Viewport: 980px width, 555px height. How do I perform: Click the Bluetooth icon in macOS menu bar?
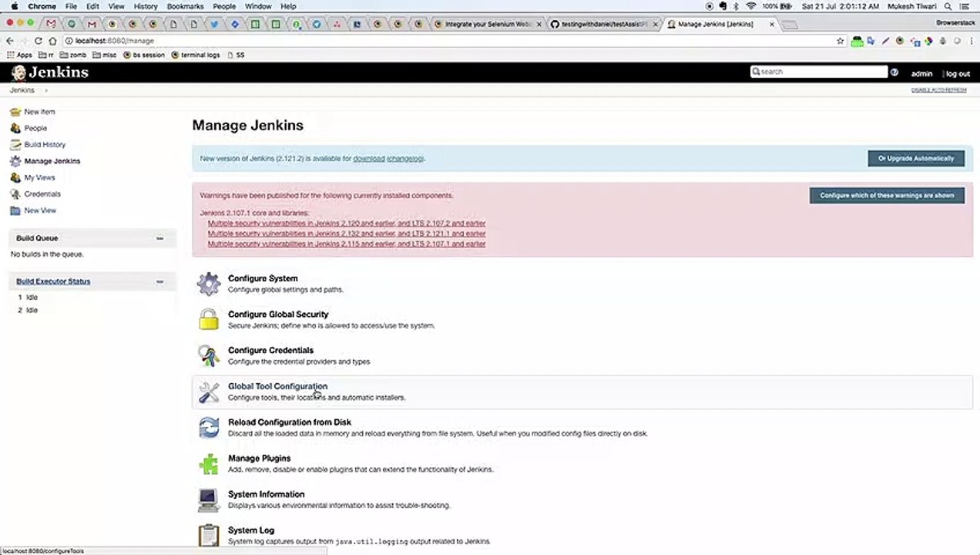tap(736, 6)
